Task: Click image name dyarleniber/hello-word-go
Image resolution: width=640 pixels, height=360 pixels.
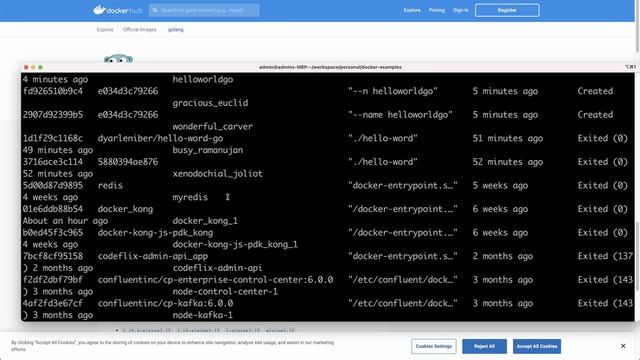Action: point(160,138)
